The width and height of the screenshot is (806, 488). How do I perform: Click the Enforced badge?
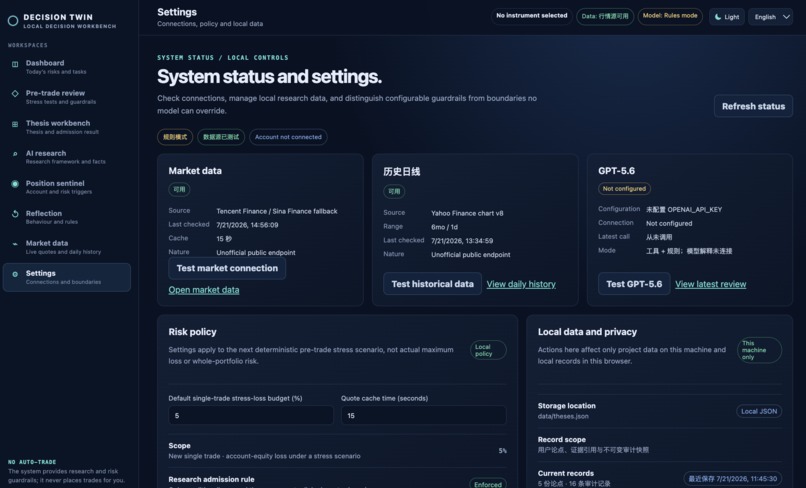point(487,484)
